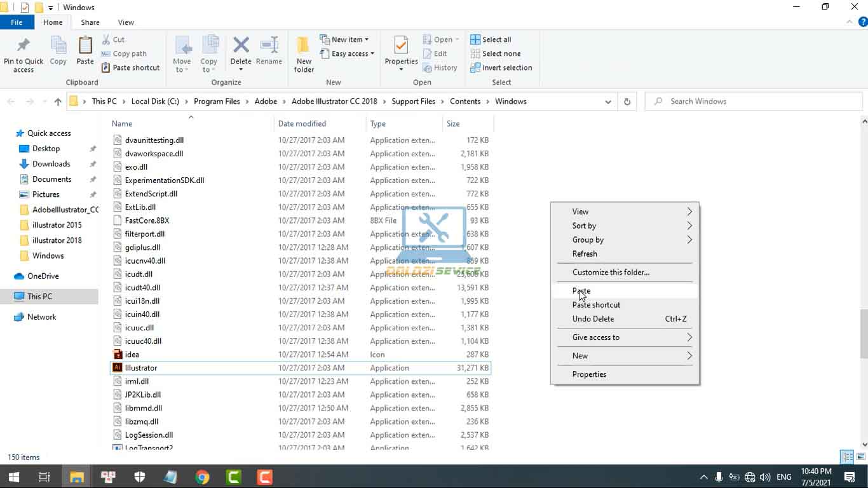Select Undo Delete in context menu

coord(593,319)
